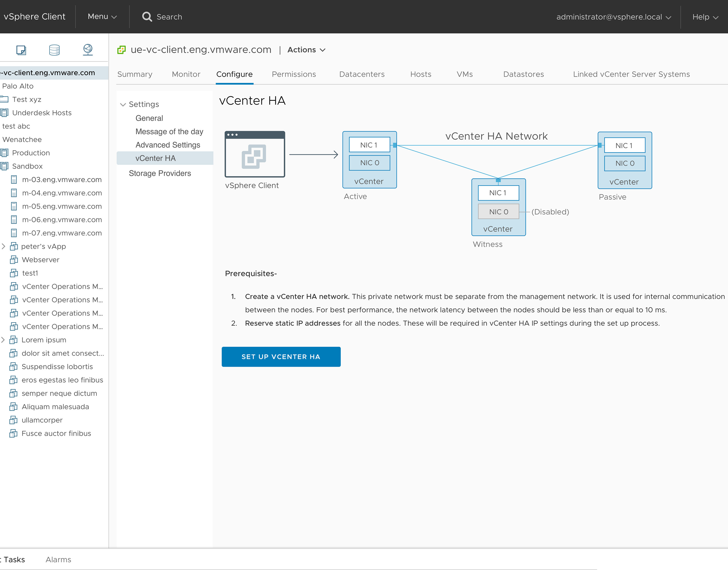728x570 pixels.
Task: Expand the Lorem ipsum tree node
Action: (3, 340)
